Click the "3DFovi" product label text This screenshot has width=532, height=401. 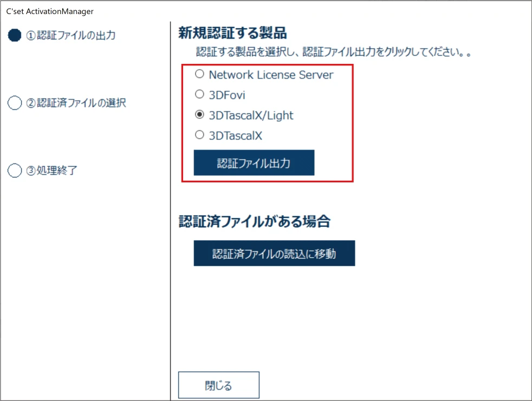227,95
